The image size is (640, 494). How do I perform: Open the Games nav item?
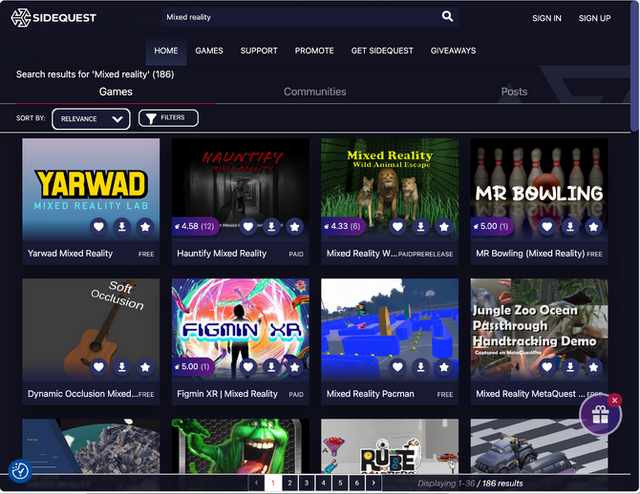[x=209, y=51]
